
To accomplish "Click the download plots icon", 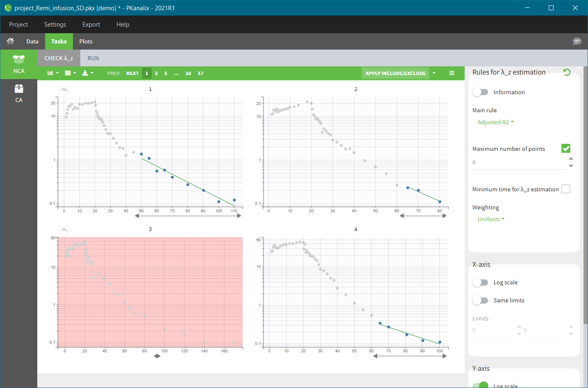I will tap(87, 73).
